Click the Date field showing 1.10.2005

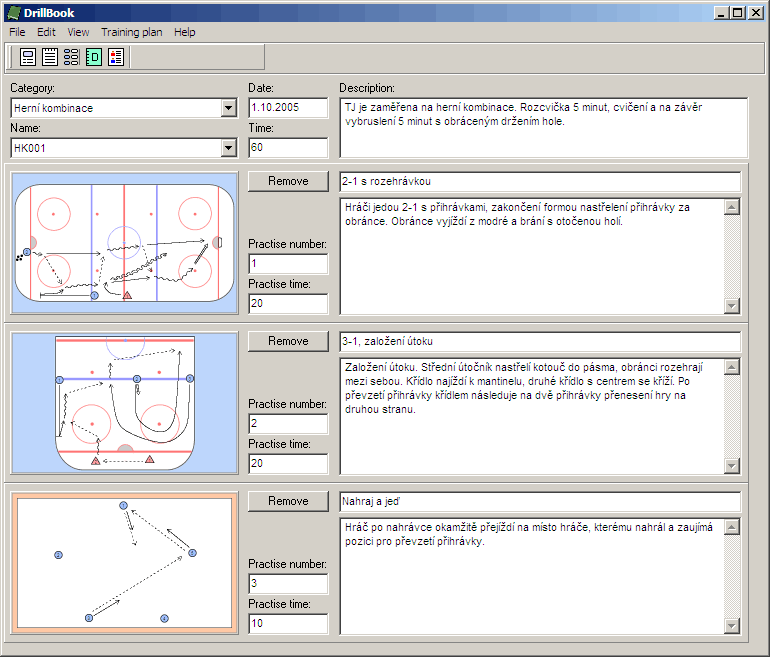point(288,108)
